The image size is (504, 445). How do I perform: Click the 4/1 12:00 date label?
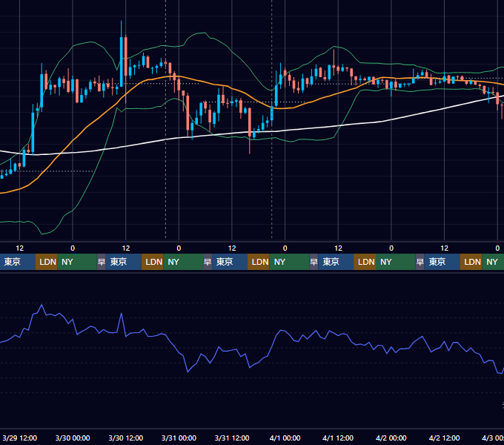[338, 438]
